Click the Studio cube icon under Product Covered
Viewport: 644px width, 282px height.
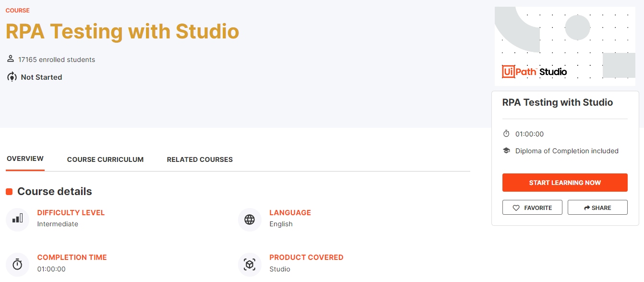click(250, 264)
